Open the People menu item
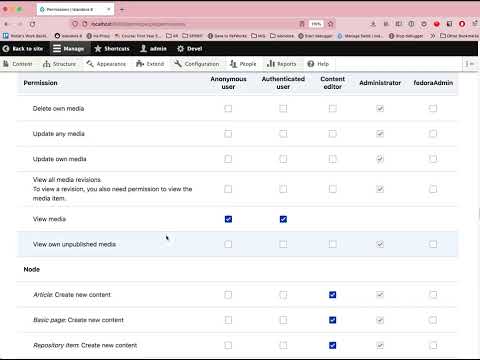The image size is (480, 360). pyautogui.click(x=243, y=64)
